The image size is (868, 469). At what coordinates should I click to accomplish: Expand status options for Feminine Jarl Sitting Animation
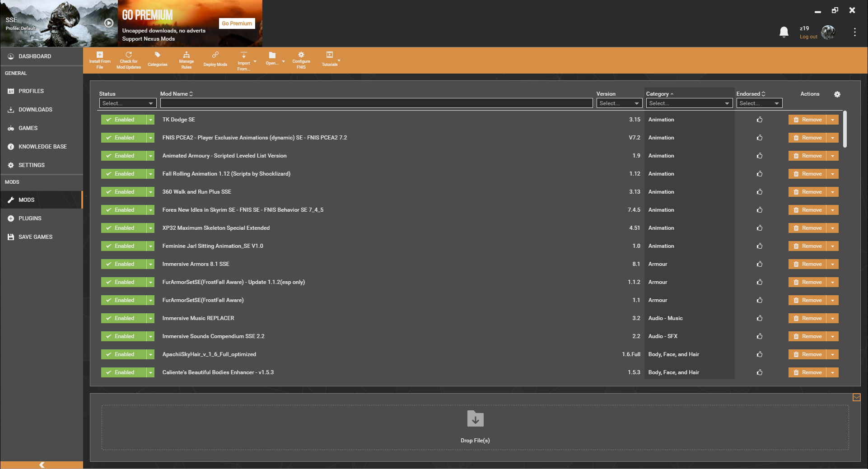click(151, 246)
